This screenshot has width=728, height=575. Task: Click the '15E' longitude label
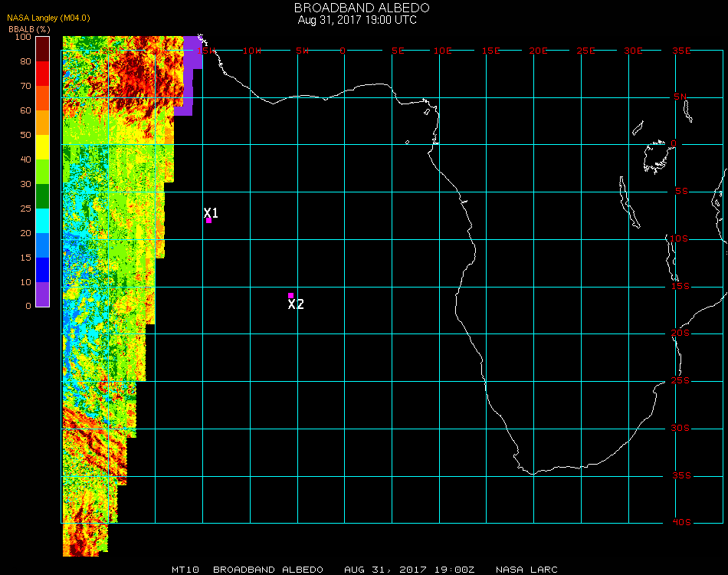pos(490,51)
